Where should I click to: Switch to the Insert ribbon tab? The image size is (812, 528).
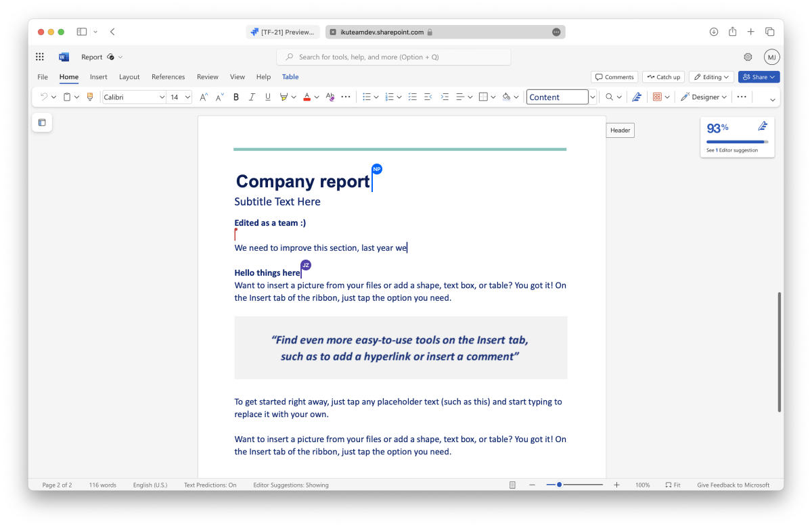click(x=99, y=77)
